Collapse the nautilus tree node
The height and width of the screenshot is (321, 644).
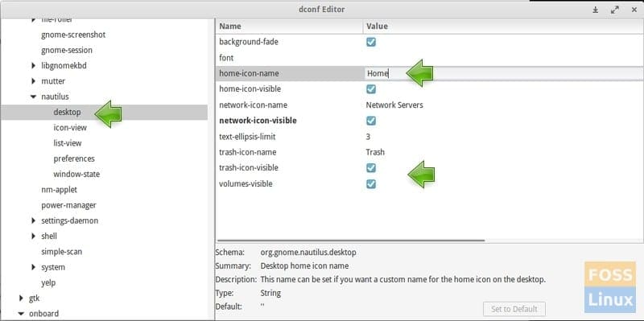click(x=33, y=97)
